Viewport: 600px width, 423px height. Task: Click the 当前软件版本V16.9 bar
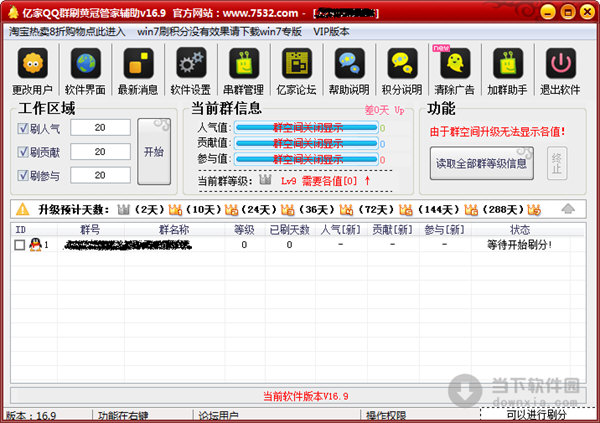pyautogui.click(x=298, y=396)
